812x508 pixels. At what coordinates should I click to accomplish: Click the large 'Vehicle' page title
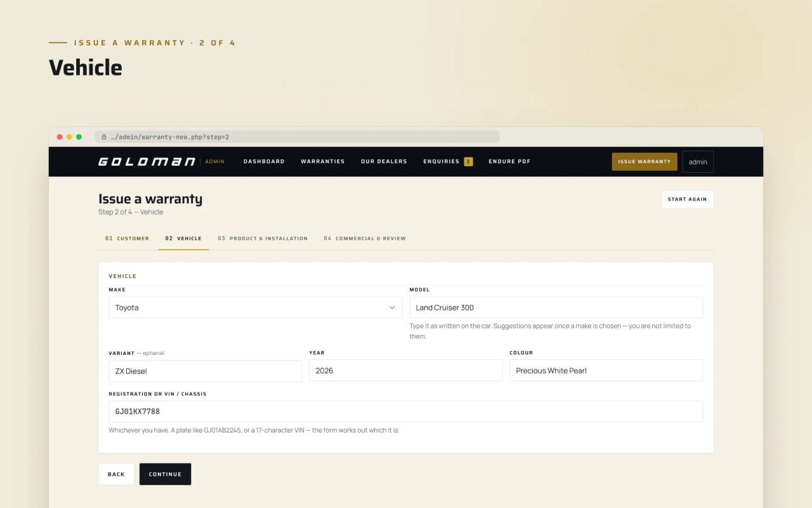[x=86, y=68]
